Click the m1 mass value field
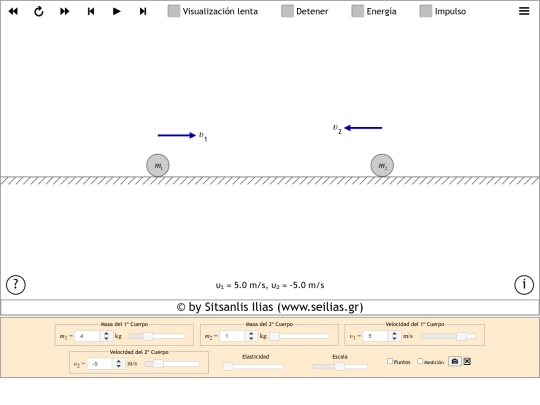This screenshot has width=540, height=405. tap(88, 336)
